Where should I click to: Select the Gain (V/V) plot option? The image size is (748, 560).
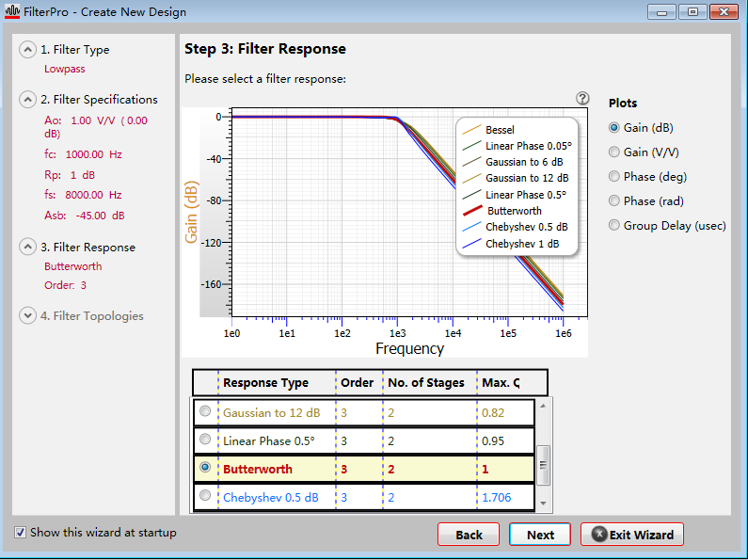click(614, 152)
